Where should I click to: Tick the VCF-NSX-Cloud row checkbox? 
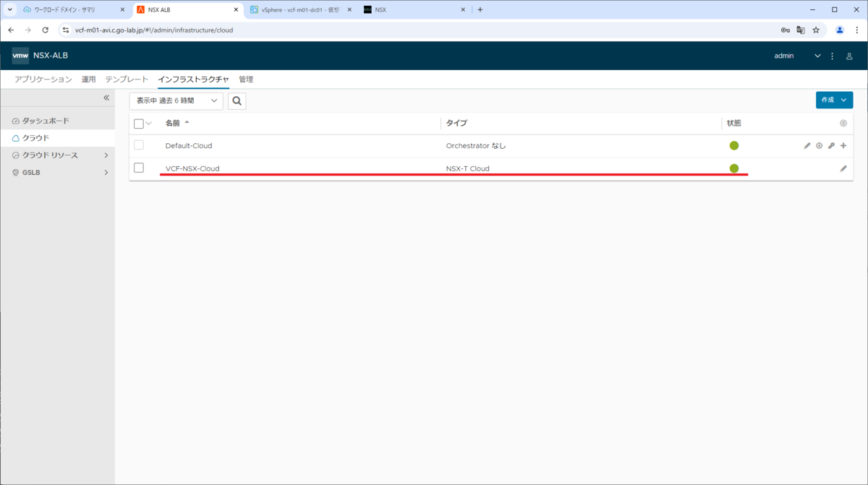pyautogui.click(x=139, y=168)
